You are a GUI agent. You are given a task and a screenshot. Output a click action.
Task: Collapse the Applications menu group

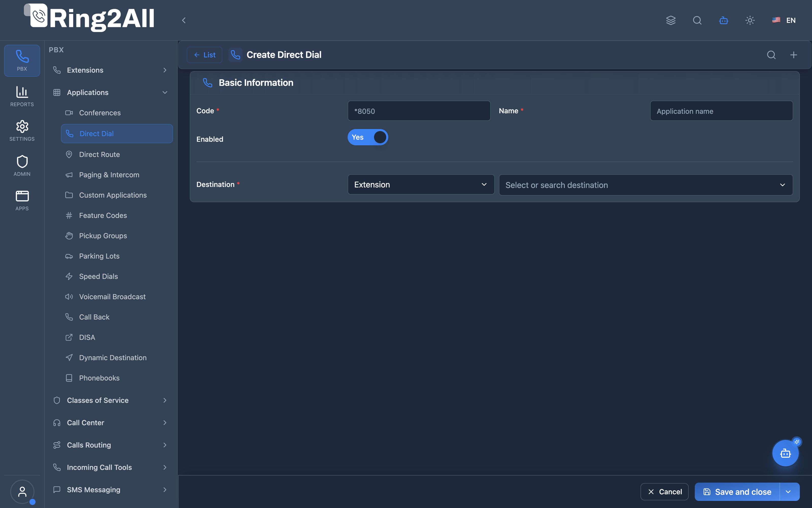click(x=111, y=92)
